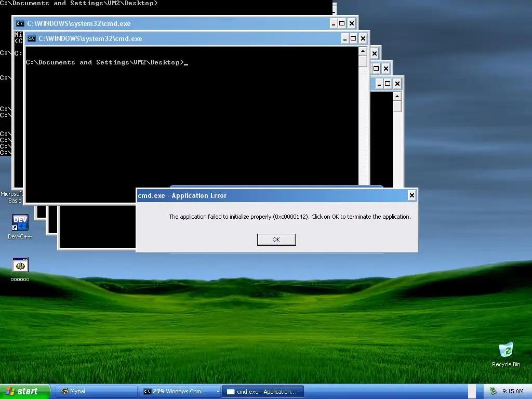Open the Dev-C++ desktop shortcut
This screenshot has width=532, height=399.
coord(20,227)
